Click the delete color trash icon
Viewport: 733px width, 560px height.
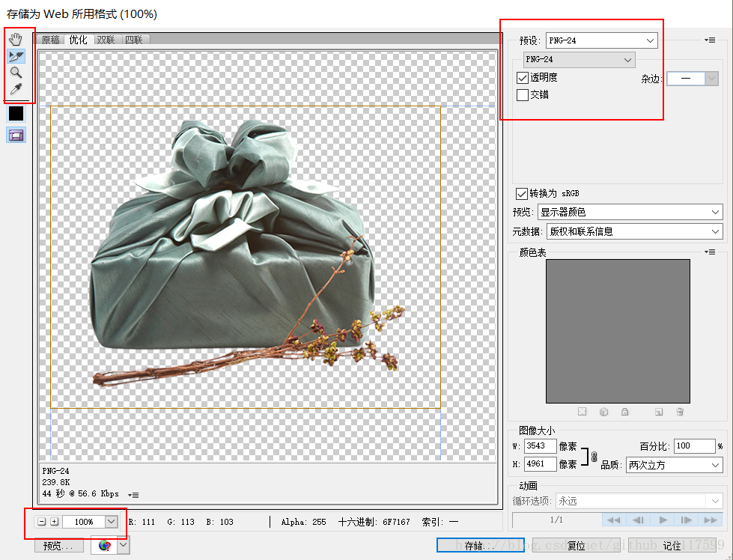(680, 412)
